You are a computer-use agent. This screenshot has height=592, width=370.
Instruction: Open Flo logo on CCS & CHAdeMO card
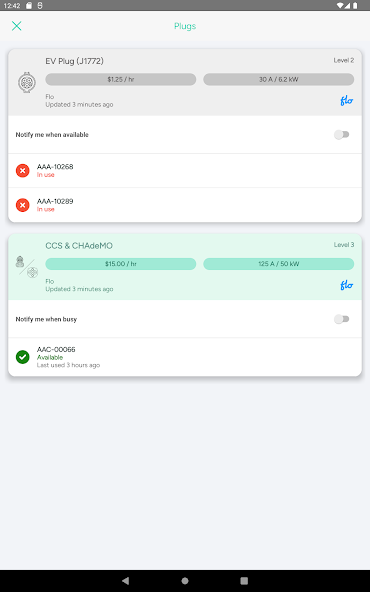[346, 285]
